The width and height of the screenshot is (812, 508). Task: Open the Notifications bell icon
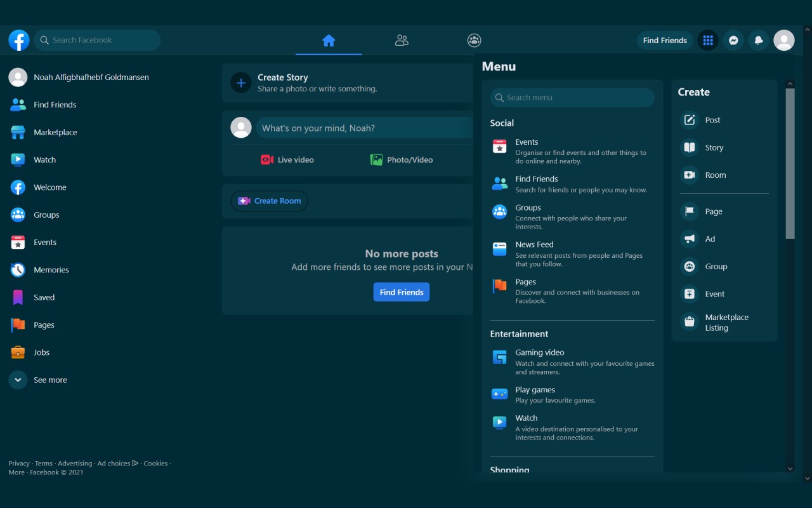[759, 40]
